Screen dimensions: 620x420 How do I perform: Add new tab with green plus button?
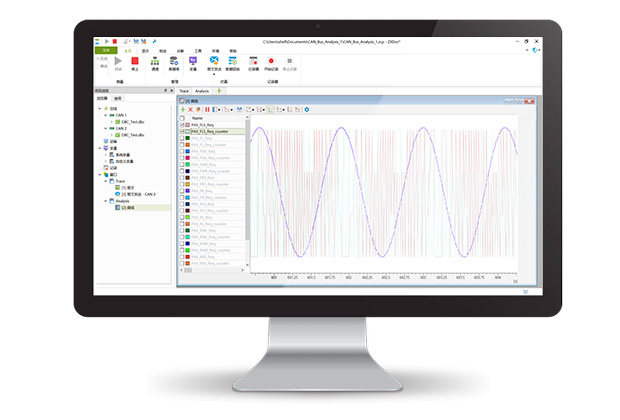point(220,91)
